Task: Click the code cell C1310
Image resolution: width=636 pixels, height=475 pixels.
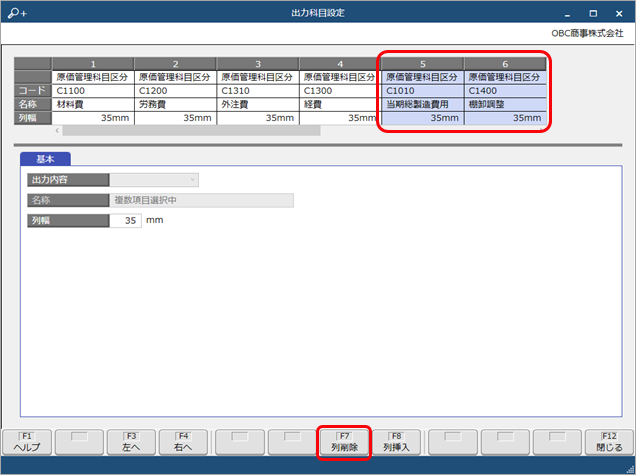Action: click(258, 90)
